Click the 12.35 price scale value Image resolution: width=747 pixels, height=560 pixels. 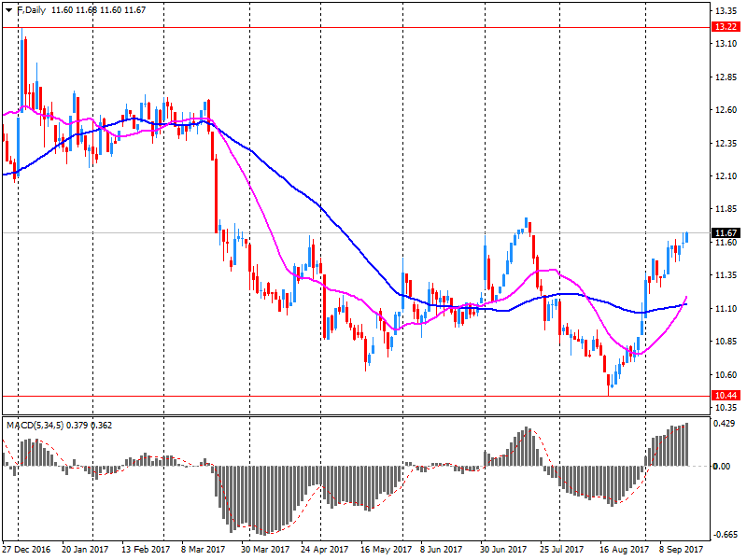pyautogui.click(x=726, y=144)
